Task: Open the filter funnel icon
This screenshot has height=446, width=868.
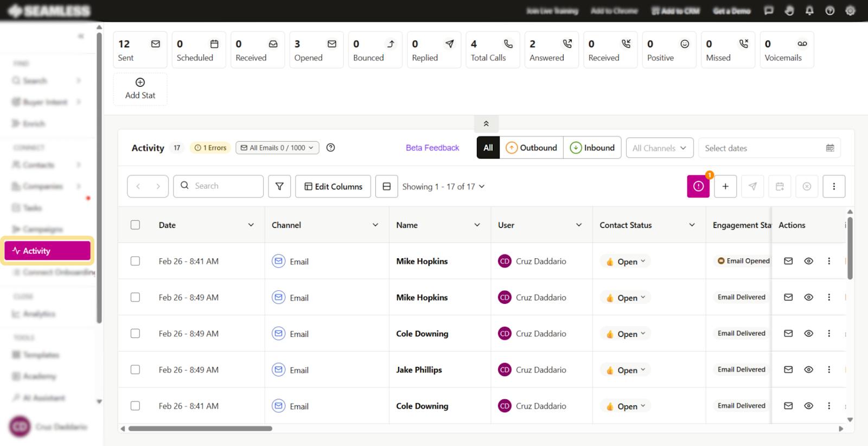Action: [279, 186]
